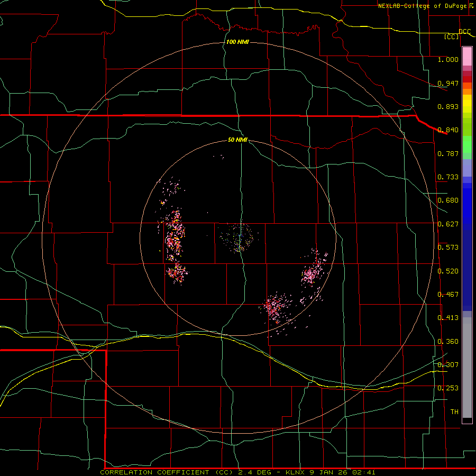Screen dimensions: 476x476
Task: Click the KLNX radar site identifier
Action: tap(295, 472)
